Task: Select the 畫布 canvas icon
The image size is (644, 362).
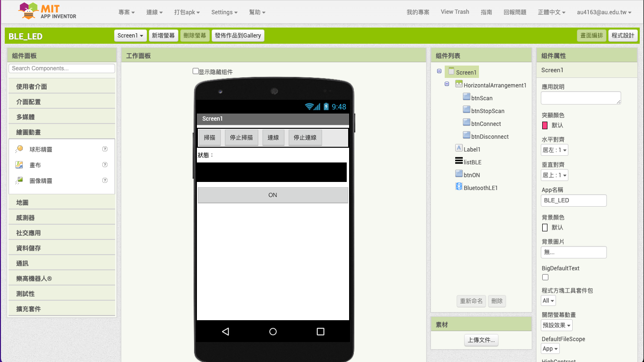Action: point(19,165)
